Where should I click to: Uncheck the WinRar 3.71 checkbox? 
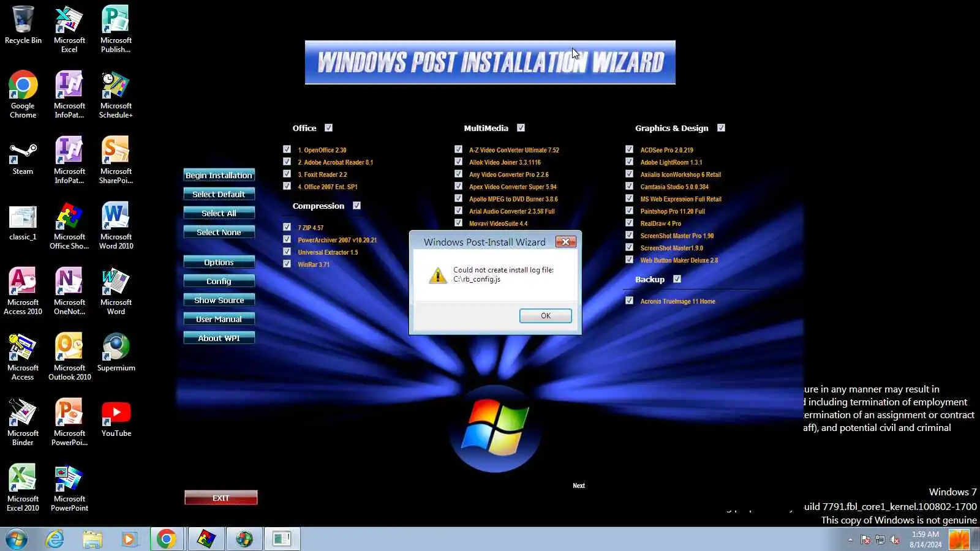pyautogui.click(x=287, y=264)
